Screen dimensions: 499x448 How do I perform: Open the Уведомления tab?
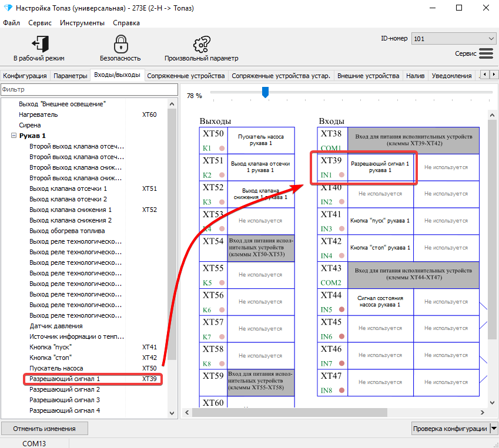[451, 76]
